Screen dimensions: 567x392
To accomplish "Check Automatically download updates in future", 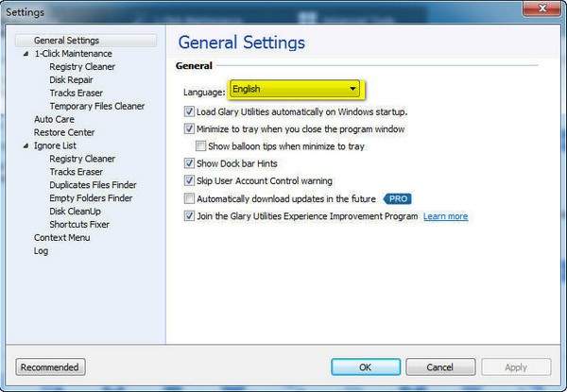I will pyautogui.click(x=189, y=198).
